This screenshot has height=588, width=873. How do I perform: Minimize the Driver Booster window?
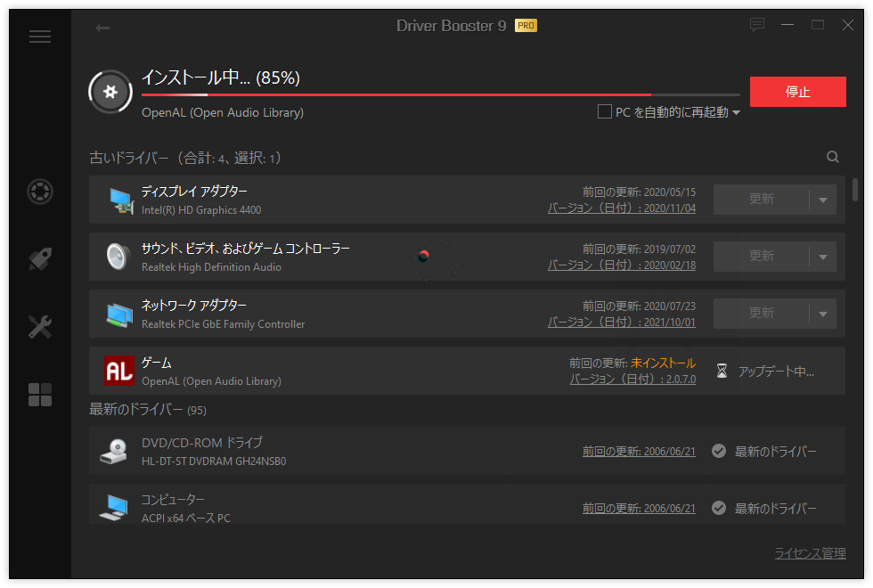coord(787,25)
